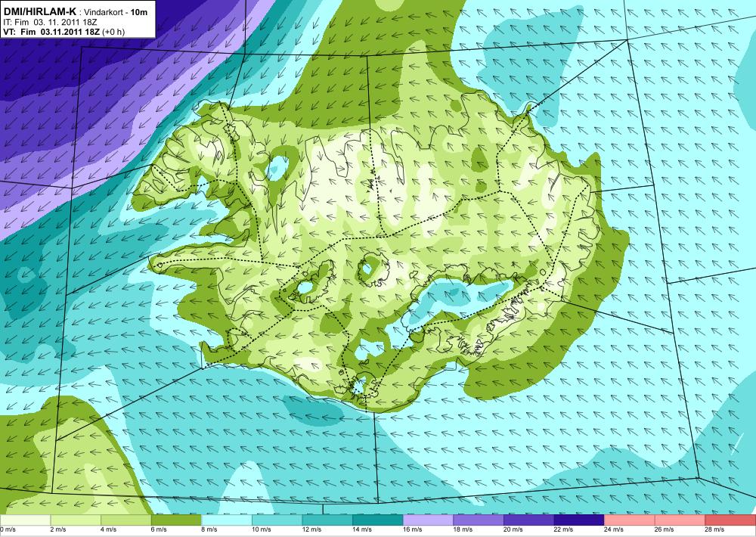
Task: Click the pale yellow 0 m/s legend swatch
Action: click(25, 520)
